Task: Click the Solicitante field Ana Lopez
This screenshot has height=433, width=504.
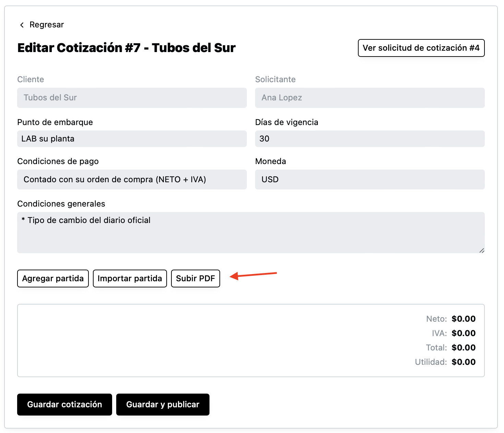Action: point(370,98)
